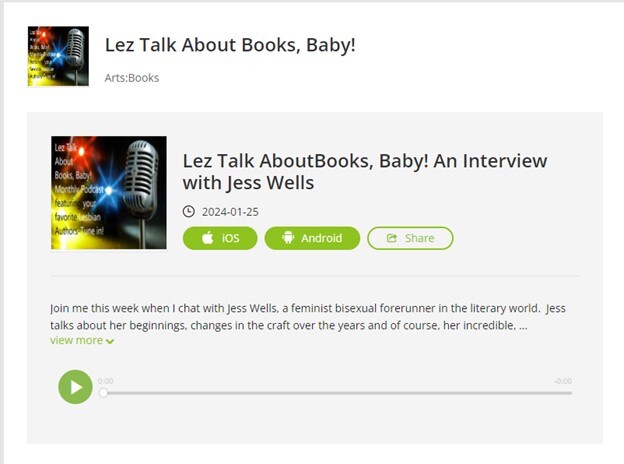Click the remaining time label -0:00
Screen dimensions: 624x464
pos(563,381)
